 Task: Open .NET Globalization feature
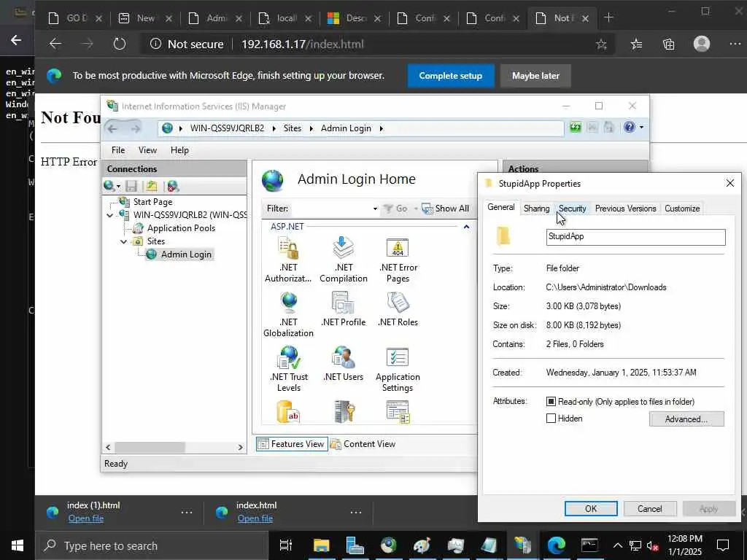point(288,314)
